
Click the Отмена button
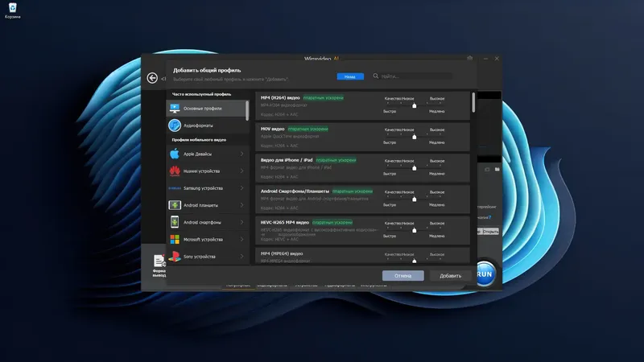click(x=403, y=276)
